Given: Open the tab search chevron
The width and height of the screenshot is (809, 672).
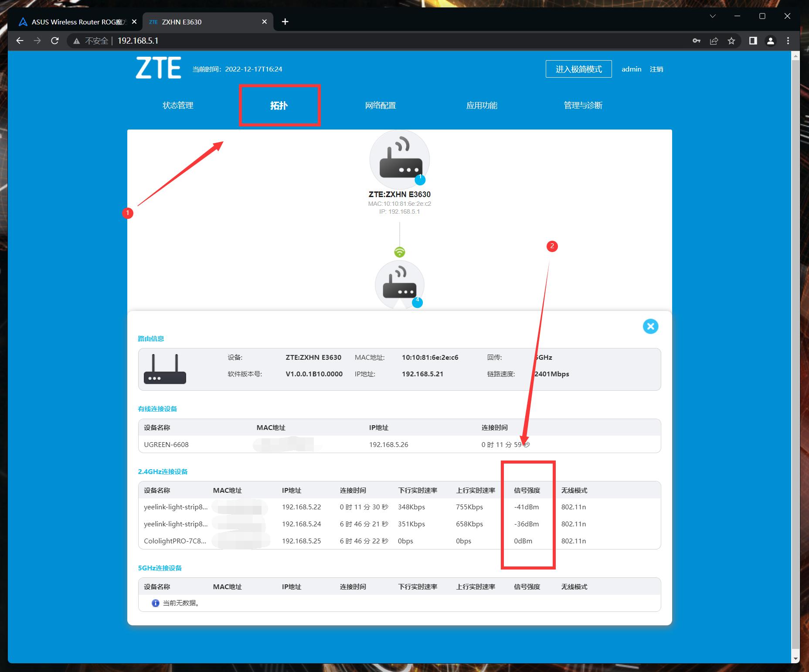Looking at the screenshot, I should (713, 16).
